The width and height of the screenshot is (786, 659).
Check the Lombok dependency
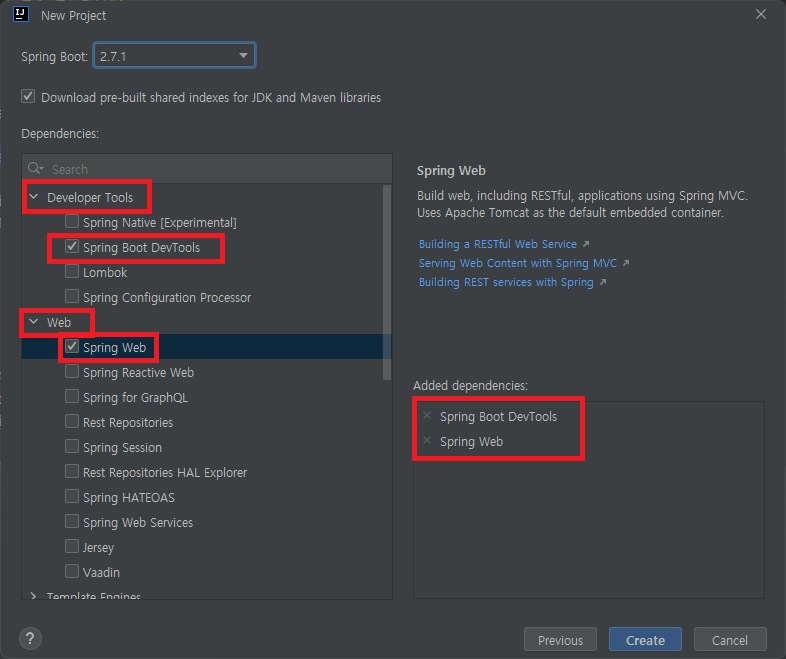tap(72, 271)
